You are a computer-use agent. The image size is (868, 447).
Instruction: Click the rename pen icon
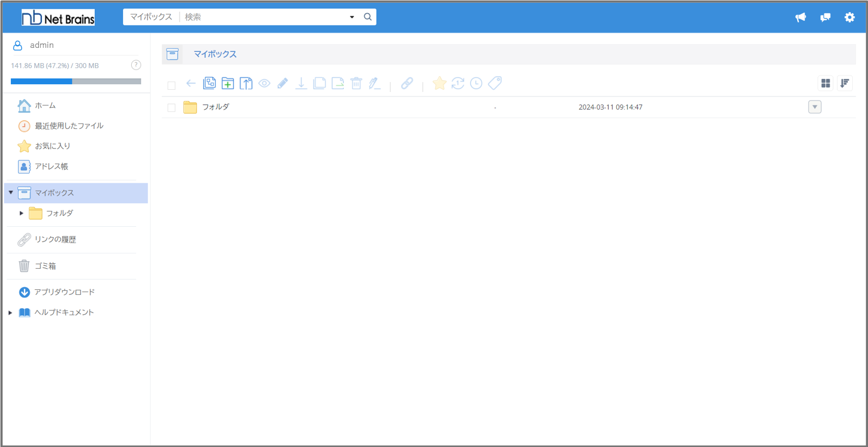click(x=374, y=83)
